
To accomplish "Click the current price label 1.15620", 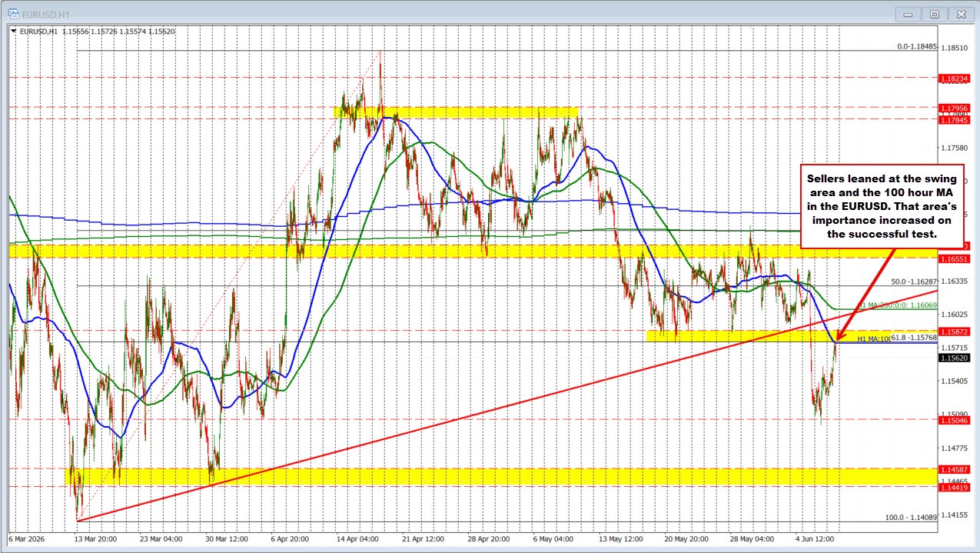I will pos(954,358).
